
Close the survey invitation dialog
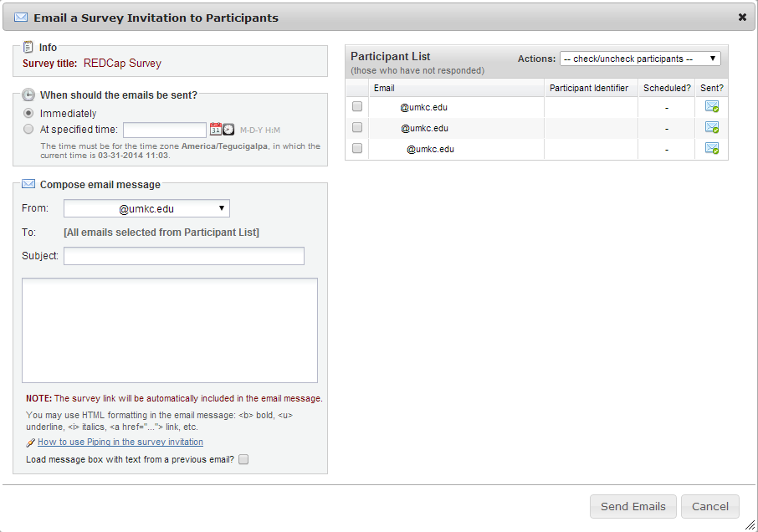[742, 17]
